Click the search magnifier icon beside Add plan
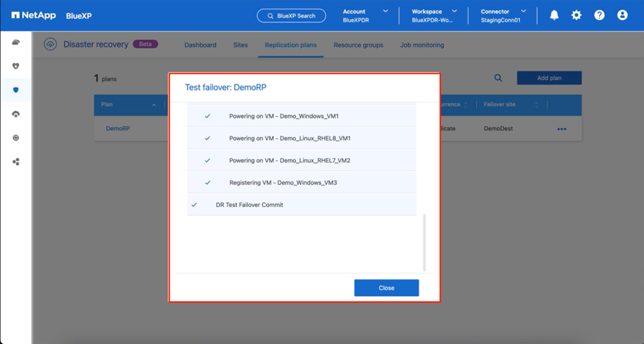644x344 pixels. pos(498,78)
